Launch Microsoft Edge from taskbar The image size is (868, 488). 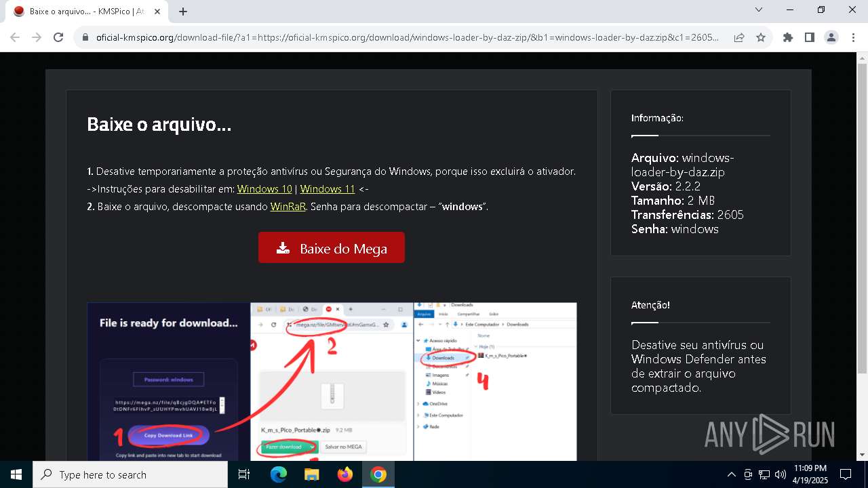click(x=279, y=474)
